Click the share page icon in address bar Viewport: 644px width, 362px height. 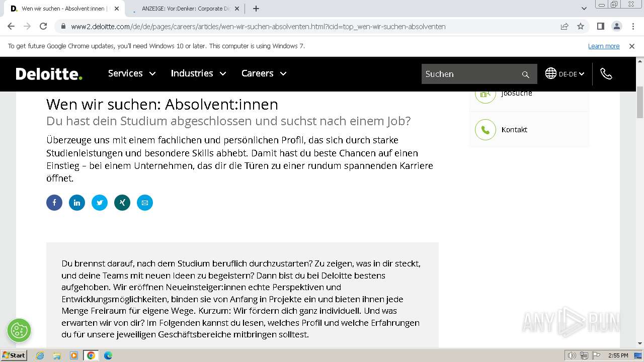(x=565, y=27)
